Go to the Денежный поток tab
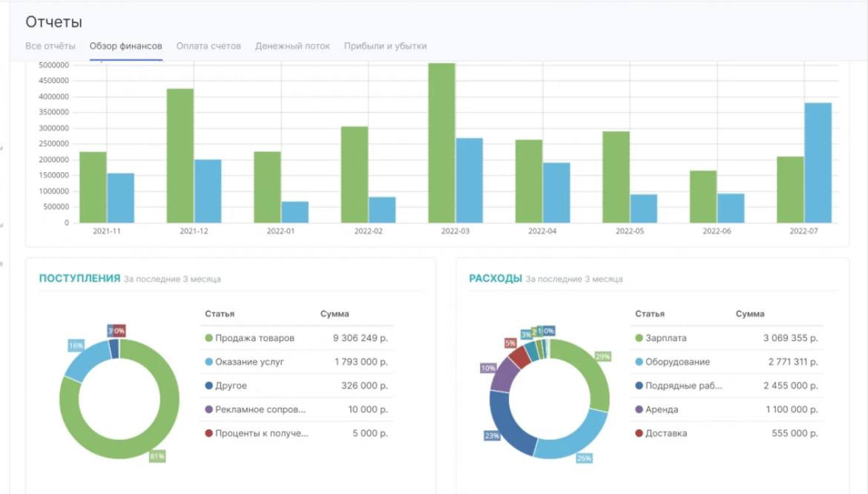 click(x=292, y=46)
